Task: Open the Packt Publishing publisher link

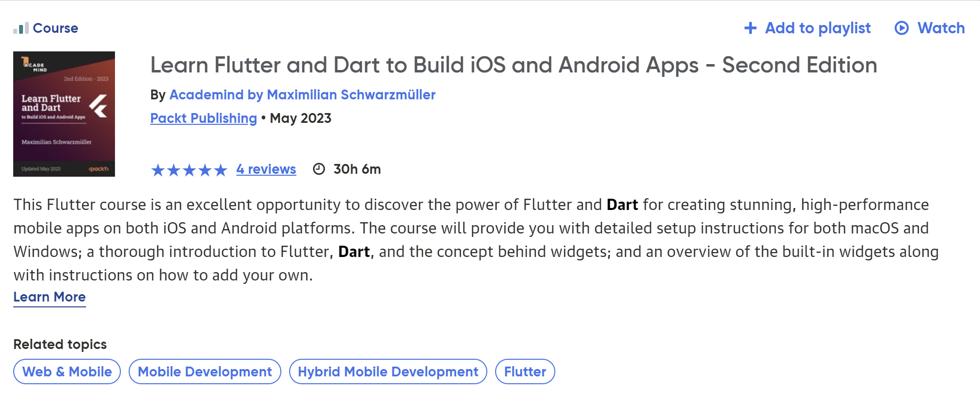Action: [x=204, y=118]
